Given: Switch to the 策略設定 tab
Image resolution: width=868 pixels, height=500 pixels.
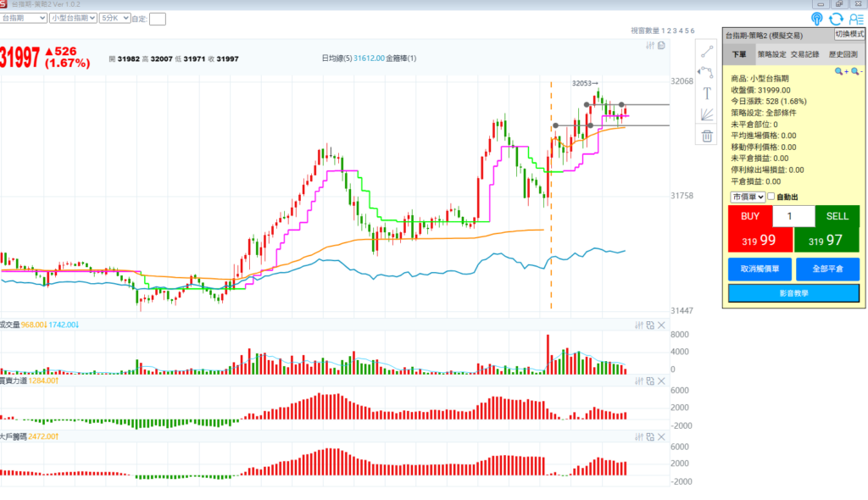Looking at the screenshot, I should (x=772, y=54).
